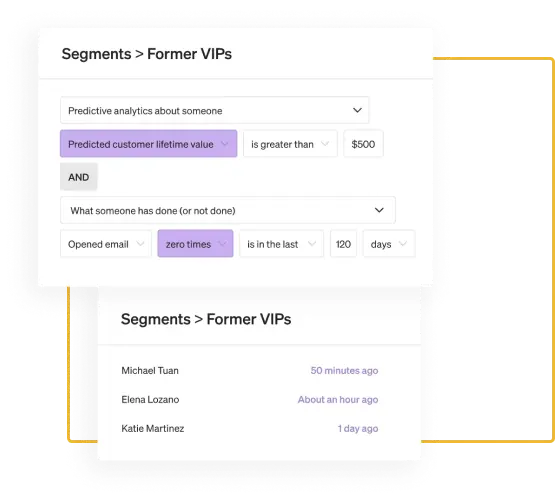Edit the 120 days number field
555x499 pixels.
coord(343,244)
